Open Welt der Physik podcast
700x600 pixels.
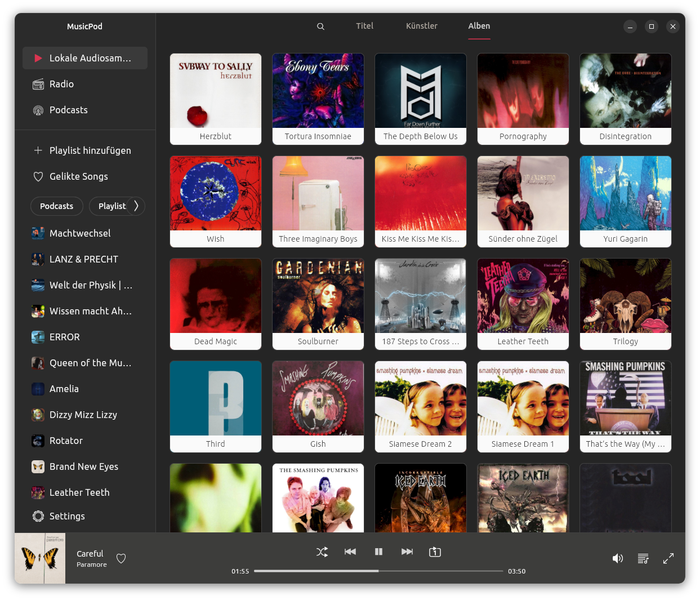click(x=85, y=285)
